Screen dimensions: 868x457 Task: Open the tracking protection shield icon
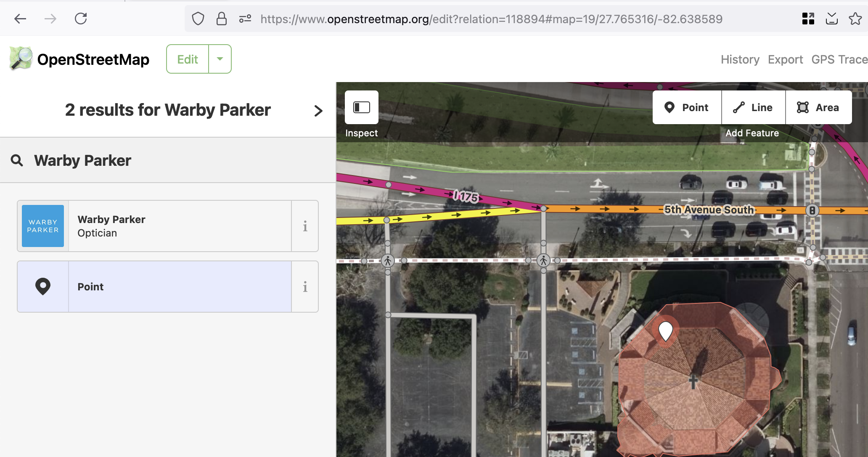tap(198, 19)
